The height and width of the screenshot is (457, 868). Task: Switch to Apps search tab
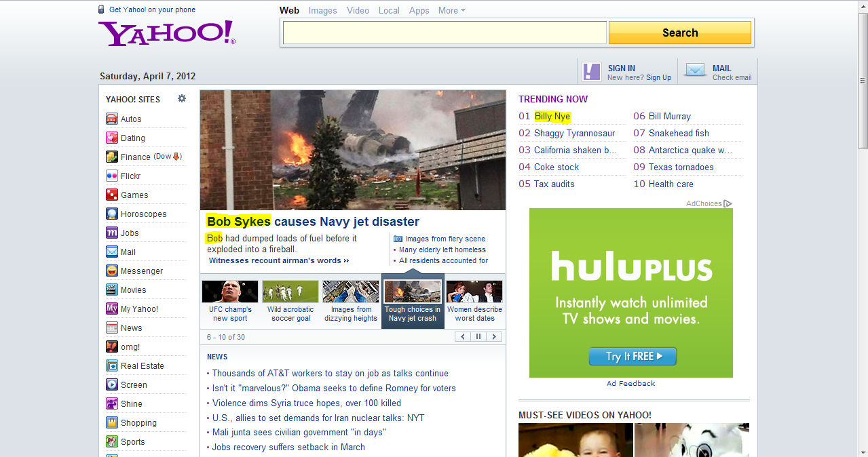(419, 10)
